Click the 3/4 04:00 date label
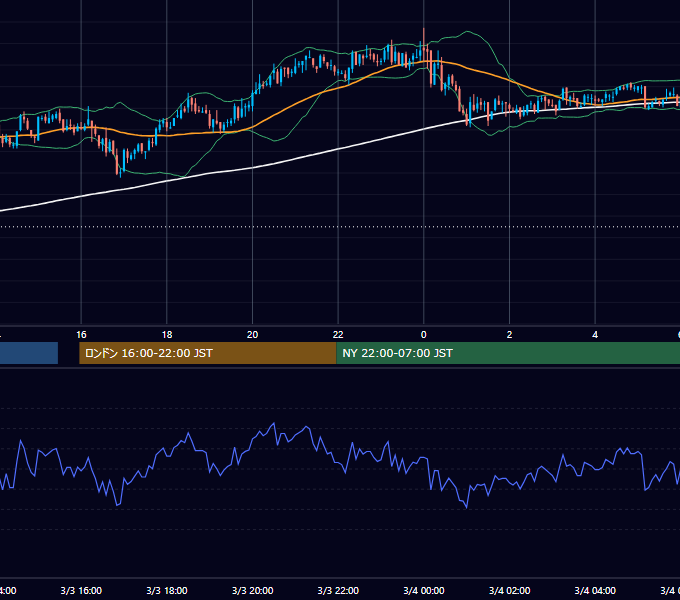This screenshot has height=600, width=680. click(x=595, y=590)
